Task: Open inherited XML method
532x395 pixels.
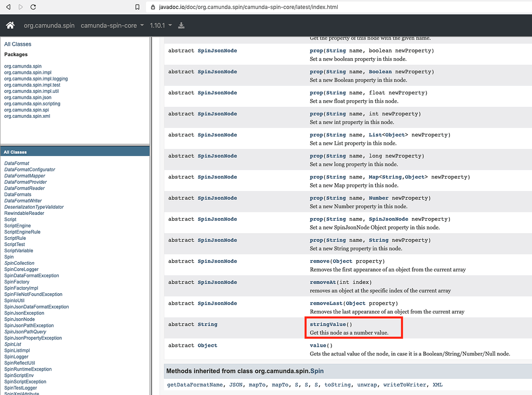Action: [437, 385]
